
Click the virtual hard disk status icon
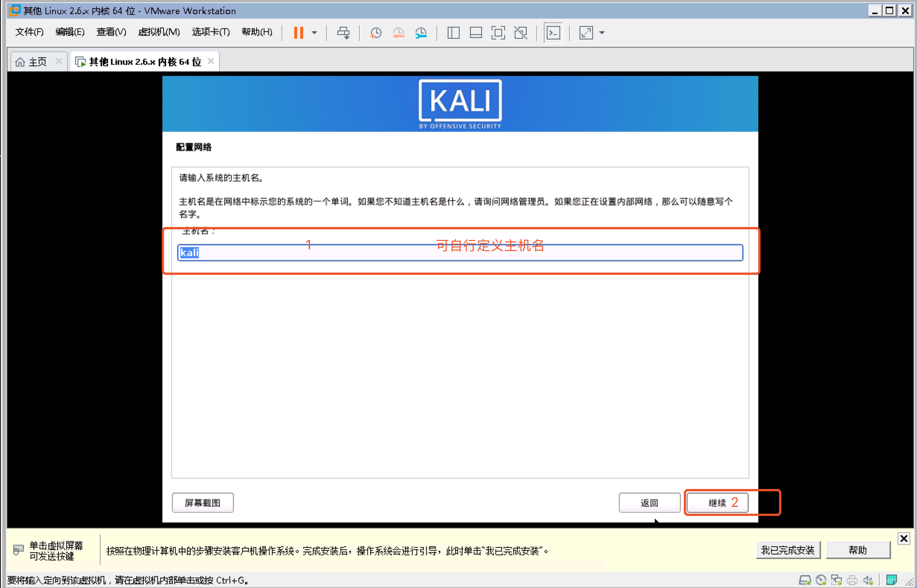(x=805, y=579)
